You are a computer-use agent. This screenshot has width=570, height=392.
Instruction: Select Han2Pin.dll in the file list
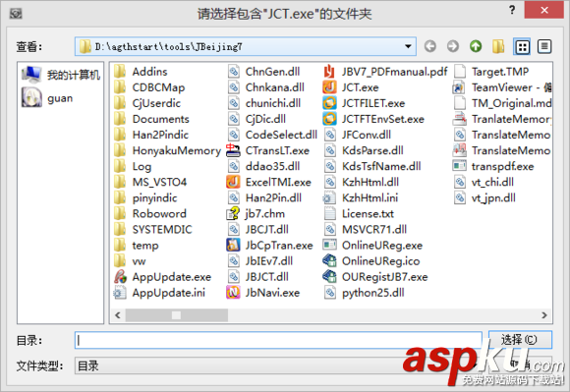[x=264, y=198]
